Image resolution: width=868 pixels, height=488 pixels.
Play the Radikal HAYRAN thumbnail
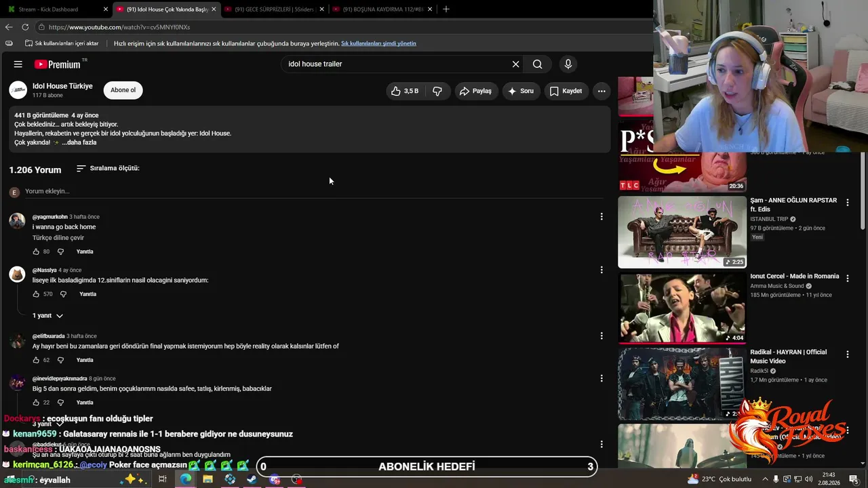pos(682,384)
